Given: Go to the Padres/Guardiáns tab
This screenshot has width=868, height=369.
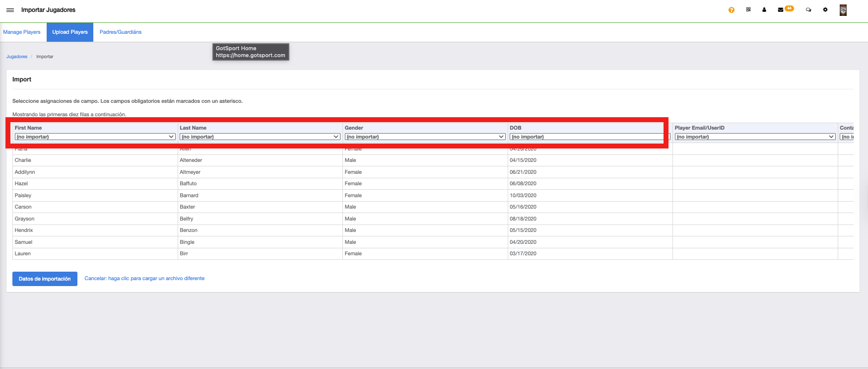Looking at the screenshot, I should (x=121, y=32).
